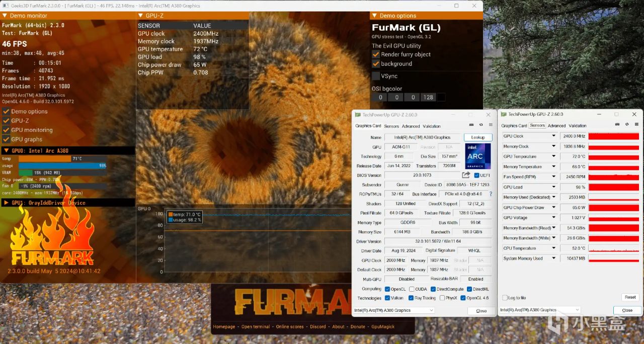Image resolution: width=644 pixels, height=344 pixels.
Task: Toggle Ray Tracing checkbox
Action: [411, 298]
